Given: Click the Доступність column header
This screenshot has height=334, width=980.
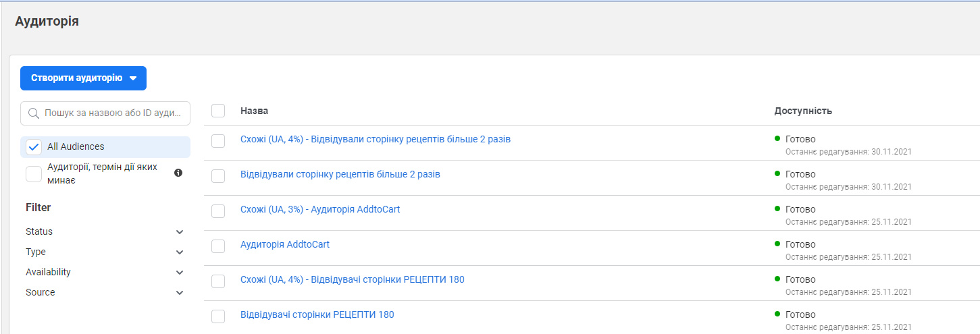Looking at the screenshot, I should tap(803, 111).
